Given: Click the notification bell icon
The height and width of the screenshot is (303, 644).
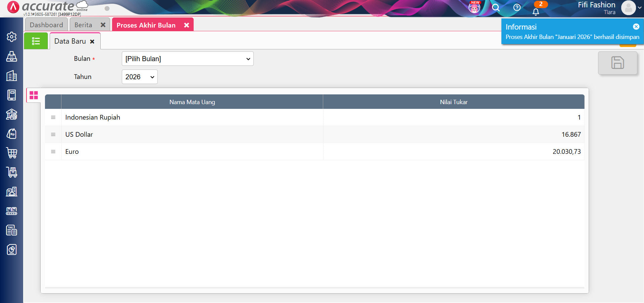Looking at the screenshot, I should (x=536, y=12).
